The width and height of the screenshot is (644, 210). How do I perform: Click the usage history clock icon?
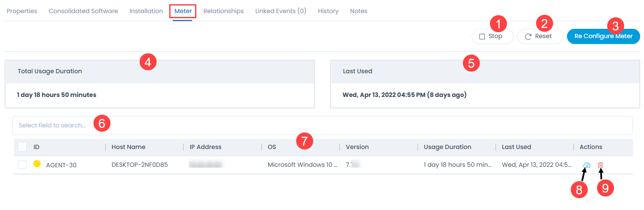pyautogui.click(x=586, y=165)
